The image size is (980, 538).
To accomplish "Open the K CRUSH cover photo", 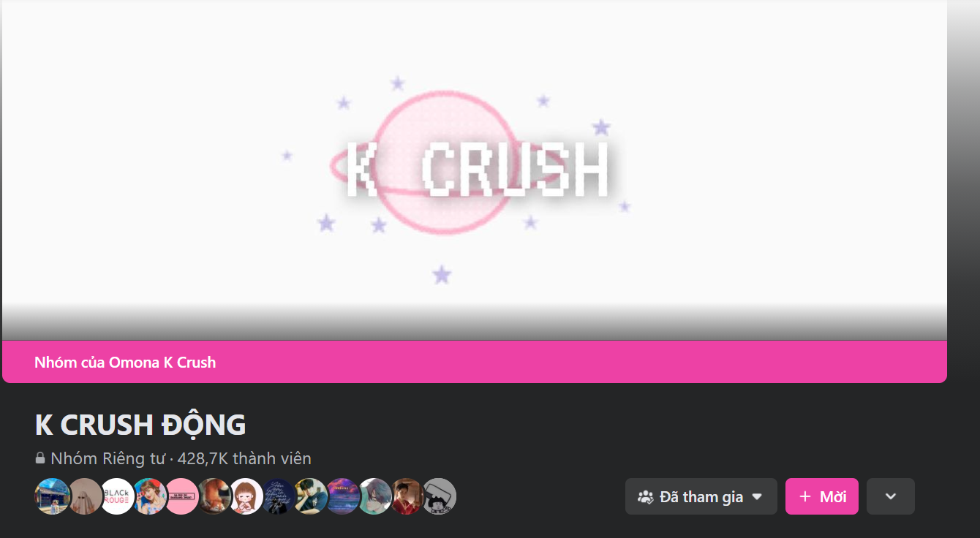I will 475,170.
